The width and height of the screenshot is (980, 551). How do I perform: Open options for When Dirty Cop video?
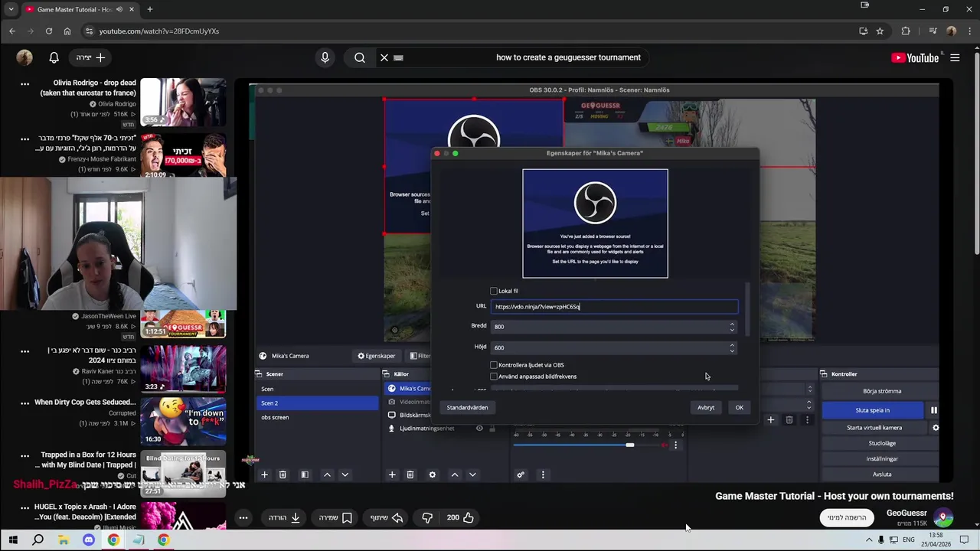pyautogui.click(x=24, y=403)
